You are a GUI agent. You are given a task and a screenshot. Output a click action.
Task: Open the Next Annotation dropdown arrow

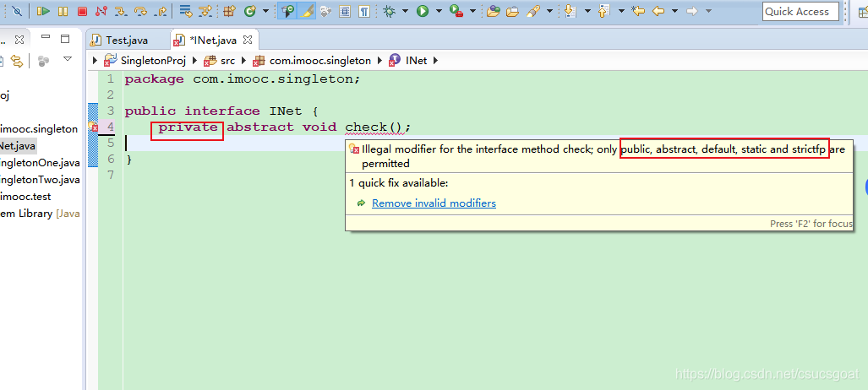587,11
